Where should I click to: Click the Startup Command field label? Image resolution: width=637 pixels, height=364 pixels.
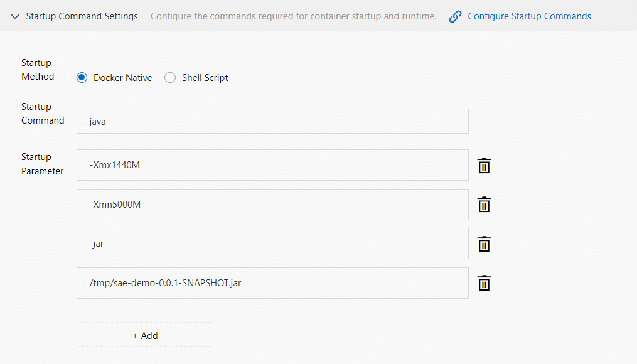click(43, 114)
